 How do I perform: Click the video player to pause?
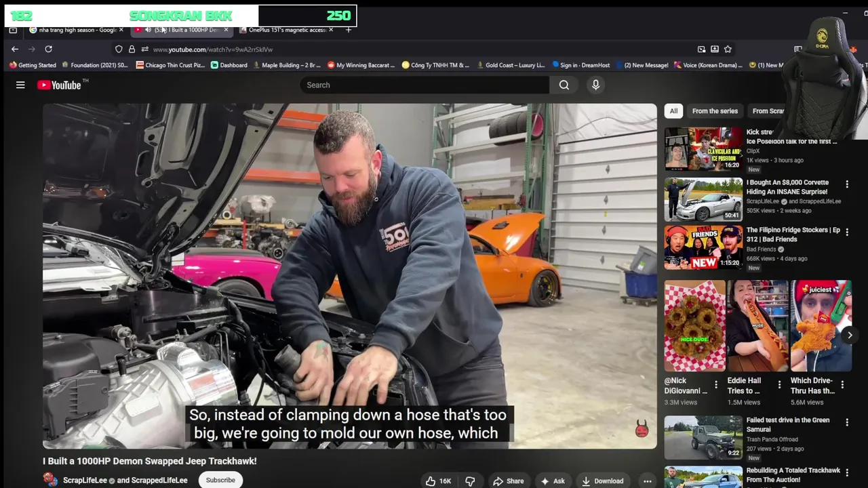349,276
